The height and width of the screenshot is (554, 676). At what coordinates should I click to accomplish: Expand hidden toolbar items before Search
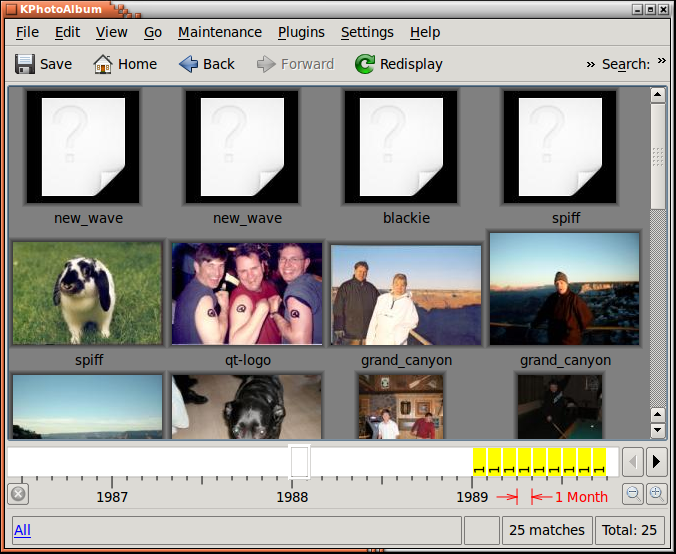[x=590, y=65]
